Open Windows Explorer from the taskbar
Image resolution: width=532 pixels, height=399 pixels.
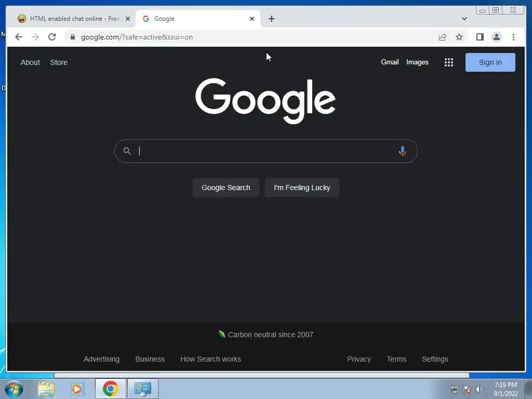46,389
